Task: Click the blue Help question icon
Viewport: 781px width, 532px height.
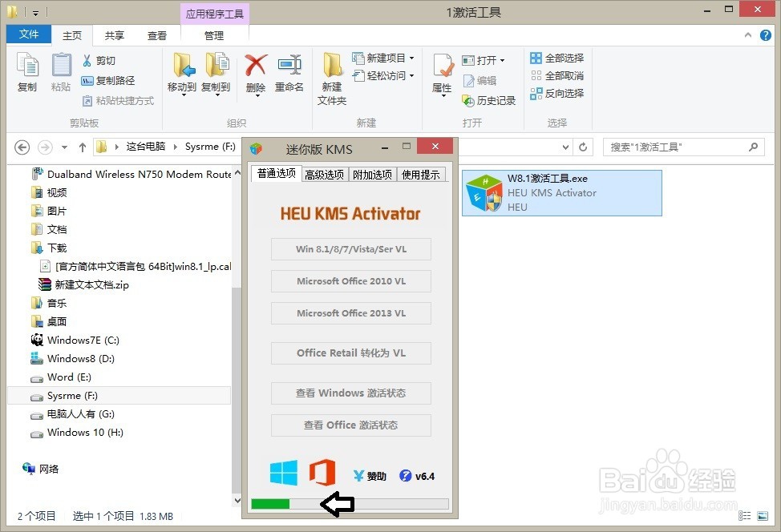Action: [766, 35]
